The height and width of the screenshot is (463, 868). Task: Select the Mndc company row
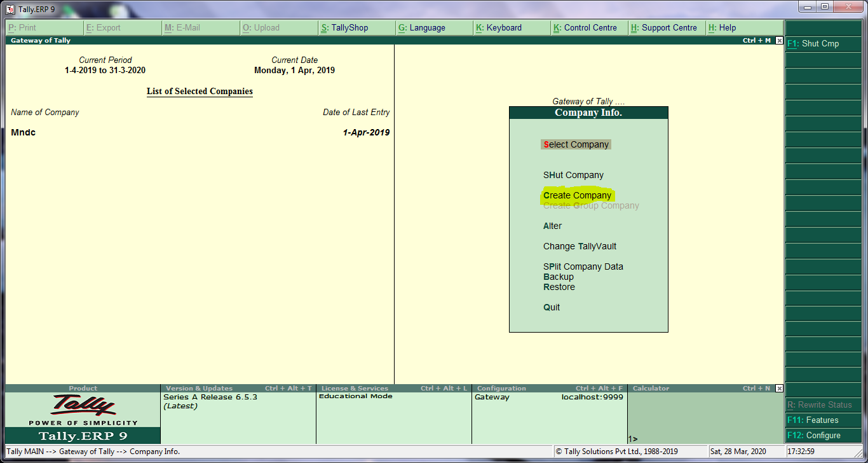pos(200,133)
